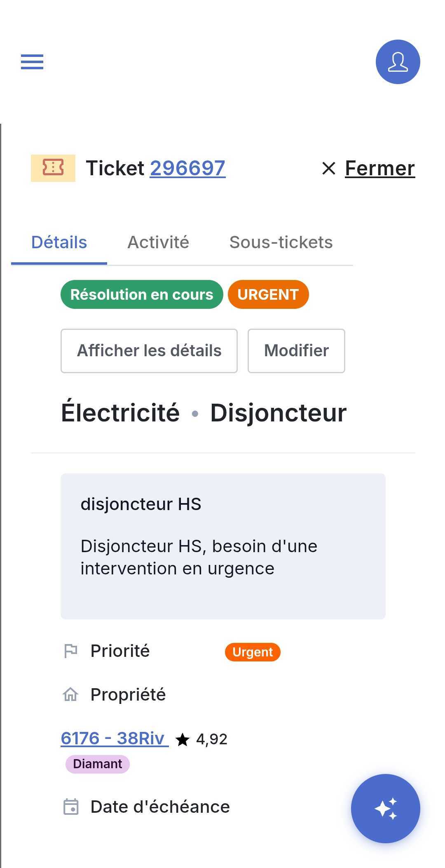The height and width of the screenshot is (868, 445).
Task: Click the house icon beside Propriété
Action: (70, 694)
